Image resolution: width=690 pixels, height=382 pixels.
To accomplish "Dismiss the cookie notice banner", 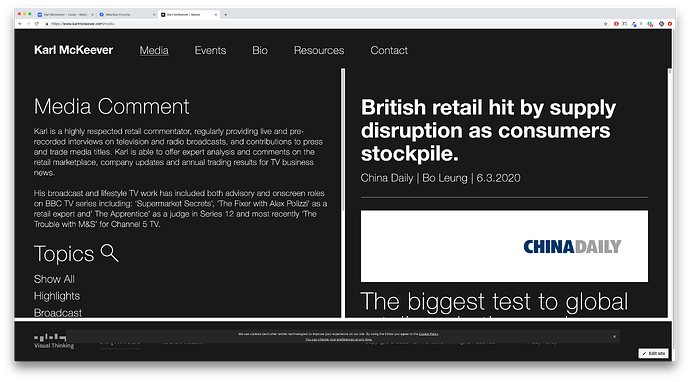I will point(614,337).
